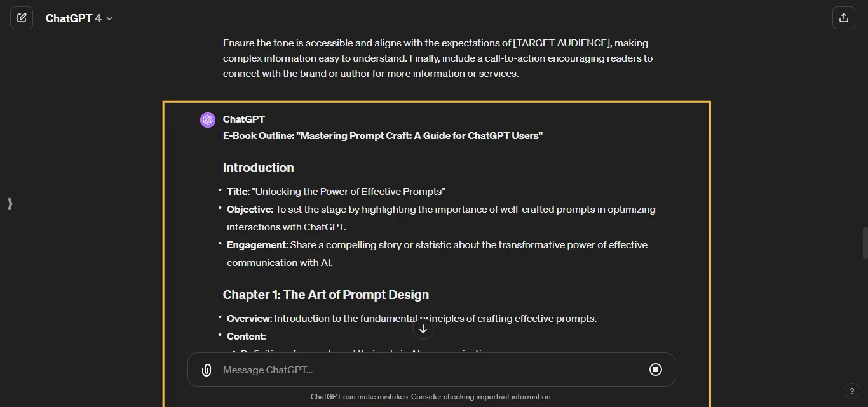Open the help question mark button
868x407 pixels.
click(852, 391)
